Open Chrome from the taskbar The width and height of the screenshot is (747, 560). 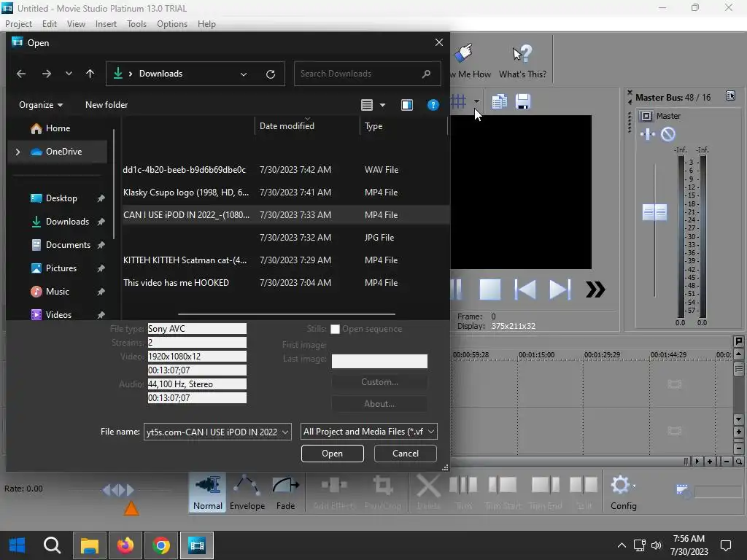[161, 545]
